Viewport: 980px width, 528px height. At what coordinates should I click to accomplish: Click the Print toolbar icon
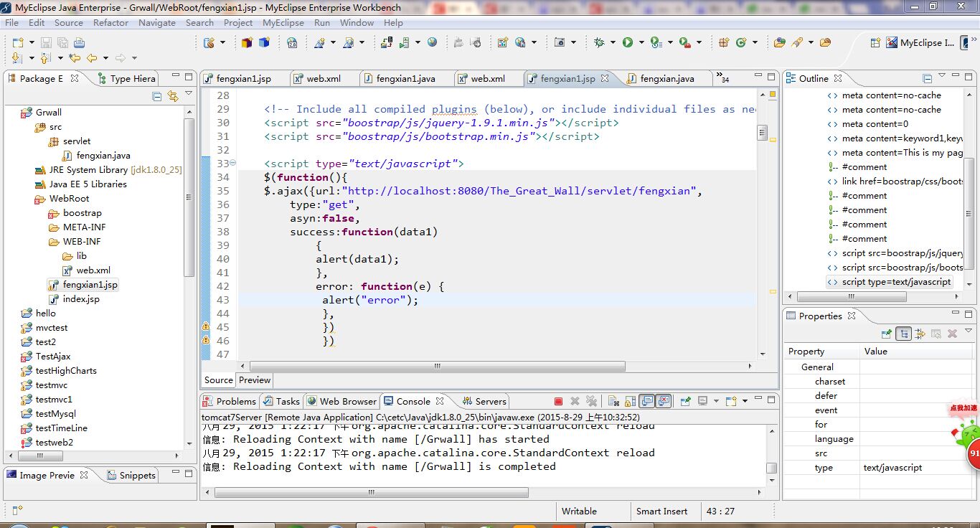(79, 42)
